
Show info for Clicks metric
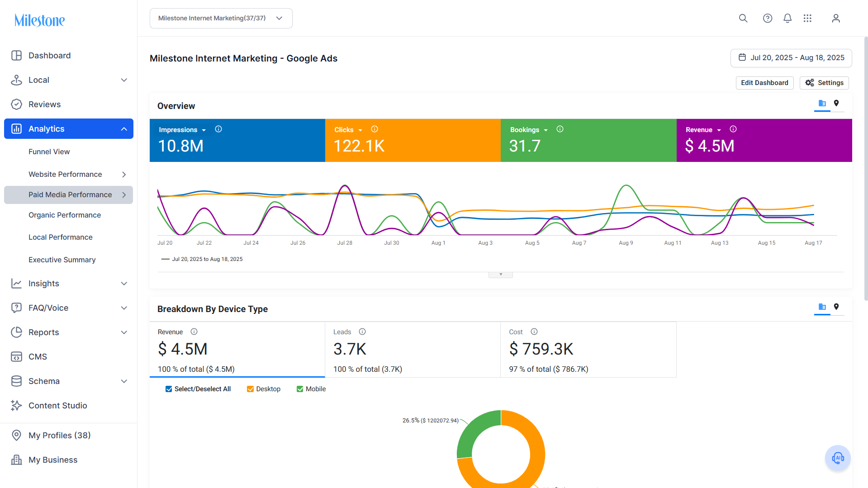375,129
